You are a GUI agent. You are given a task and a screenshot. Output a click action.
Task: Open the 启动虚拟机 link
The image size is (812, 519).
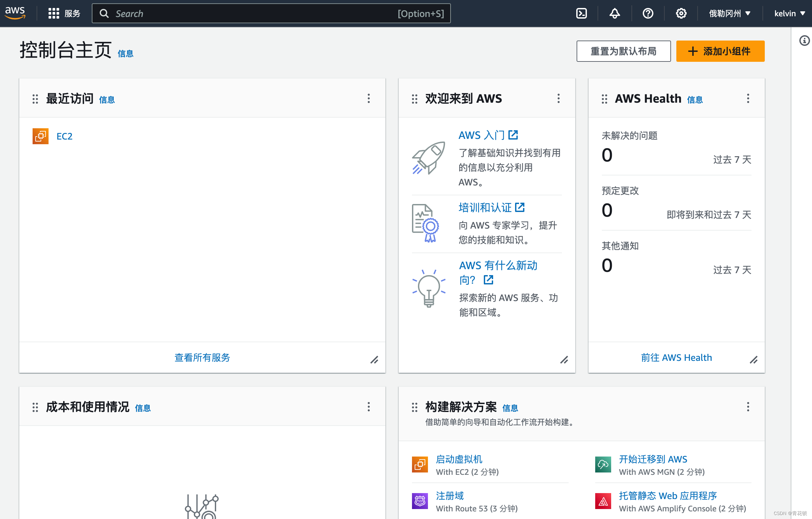coord(459,459)
